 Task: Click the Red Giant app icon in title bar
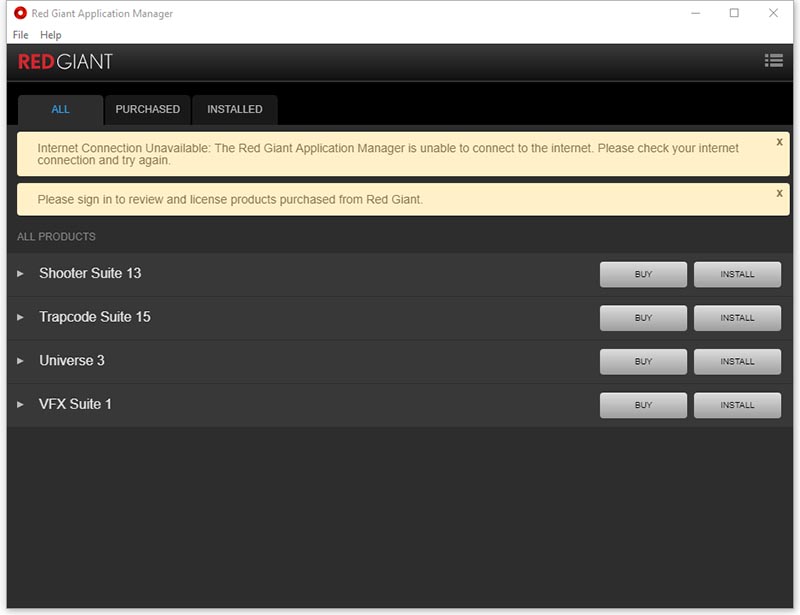coord(20,14)
